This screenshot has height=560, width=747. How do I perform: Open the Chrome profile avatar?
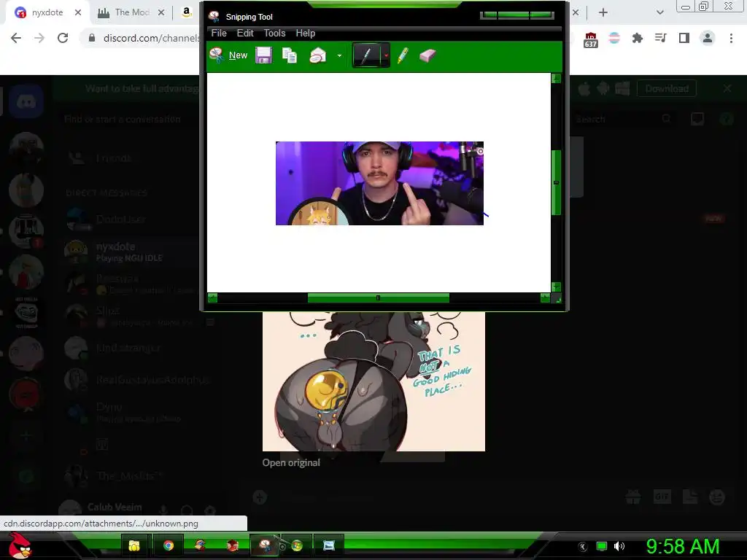coord(708,38)
